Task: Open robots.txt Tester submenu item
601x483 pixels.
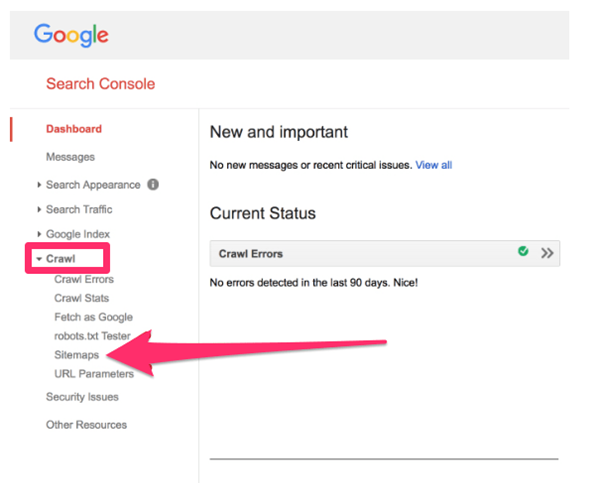Action: point(92,336)
